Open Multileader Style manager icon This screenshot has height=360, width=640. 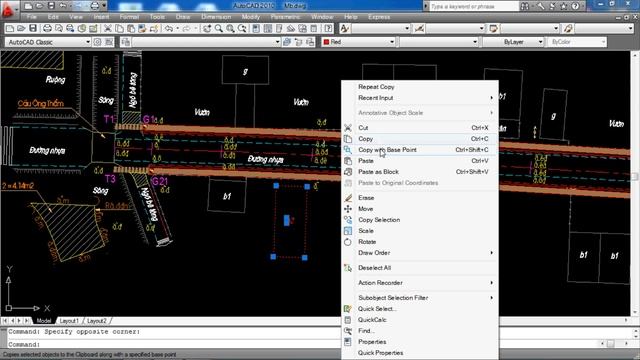(x=568, y=28)
